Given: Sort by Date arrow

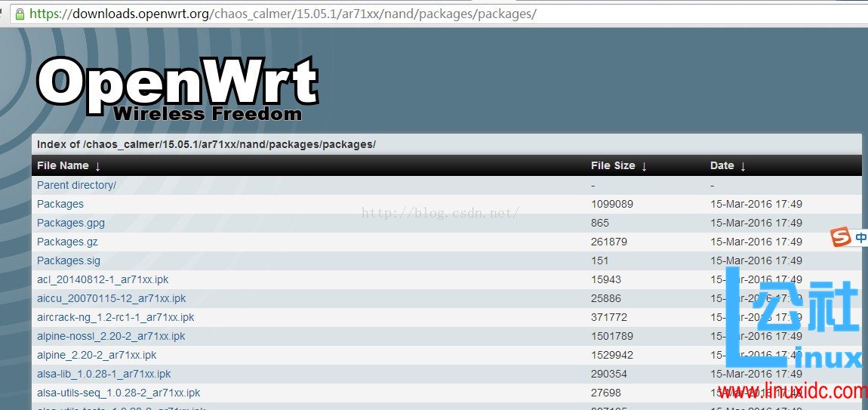Looking at the screenshot, I should pyautogui.click(x=743, y=166).
